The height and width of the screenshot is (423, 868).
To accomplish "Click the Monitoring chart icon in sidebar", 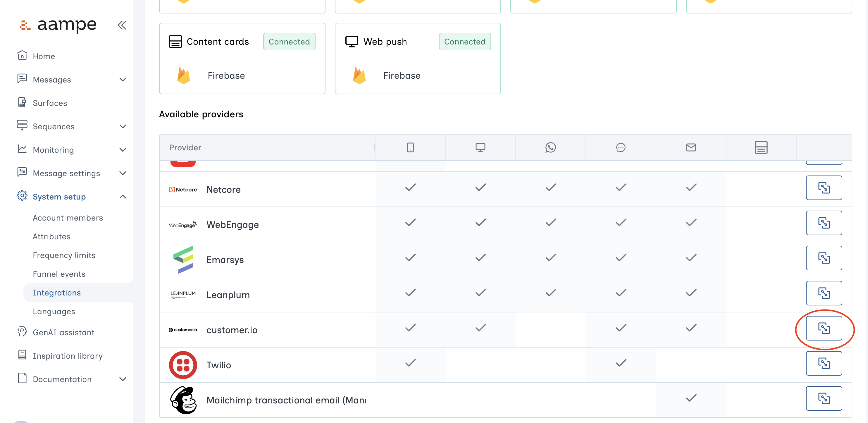I will coord(22,150).
